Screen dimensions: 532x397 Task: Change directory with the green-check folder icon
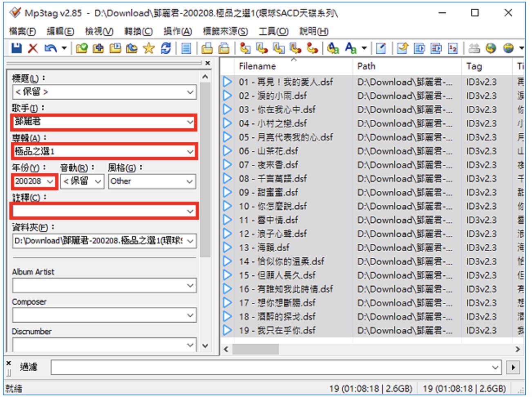tap(82, 48)
